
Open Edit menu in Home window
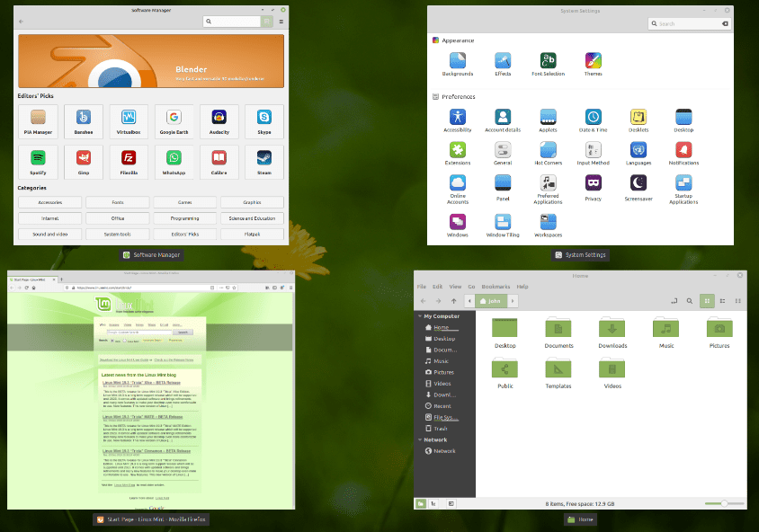pos(438,287)
